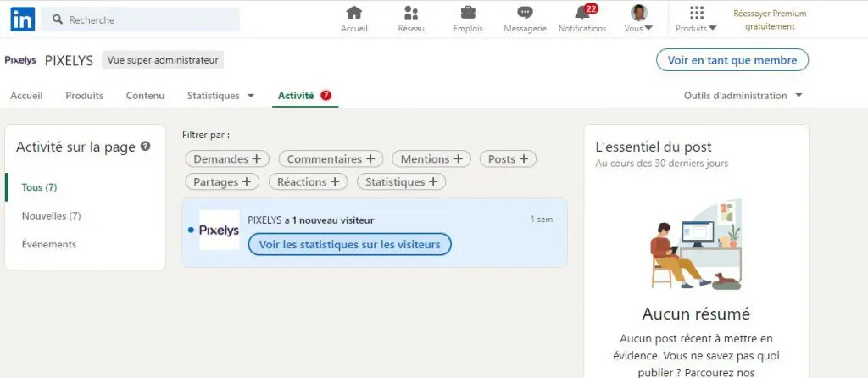
Task: Go to Accueil via the house icon
Action: [x=353, y=13]
